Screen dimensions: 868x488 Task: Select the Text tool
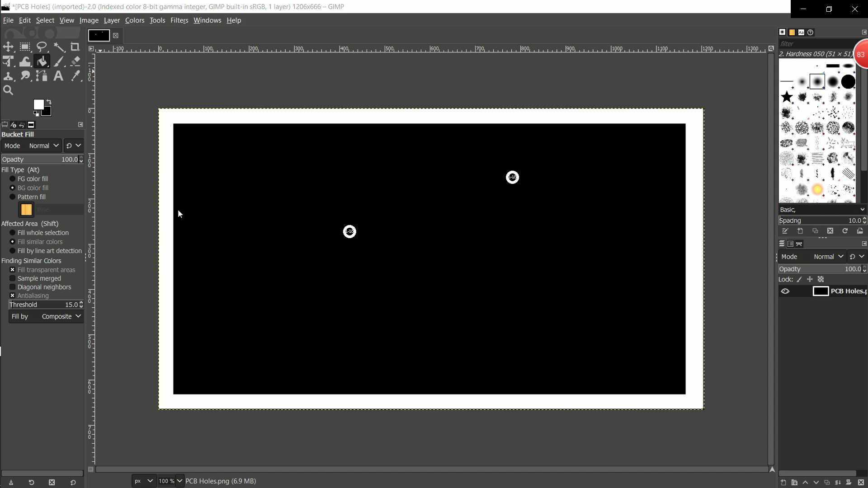pos(58,76)
